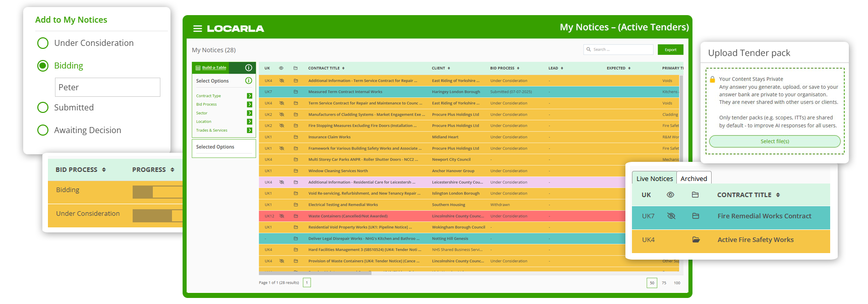This screenshot has height=304, width=868.
Task: Click the Build-a-Table info icon
Action: [x=249, y=68]
